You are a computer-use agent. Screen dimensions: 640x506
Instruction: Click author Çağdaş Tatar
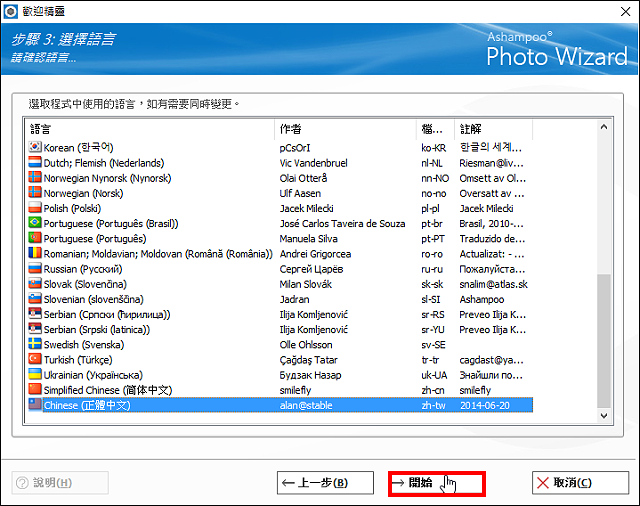309,360
